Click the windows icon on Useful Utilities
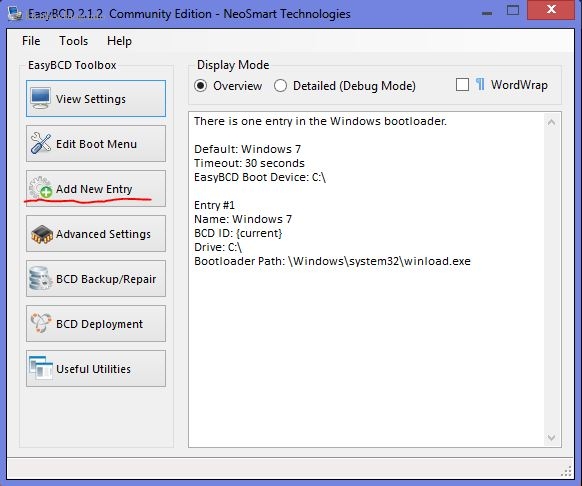 coord(41,368)
